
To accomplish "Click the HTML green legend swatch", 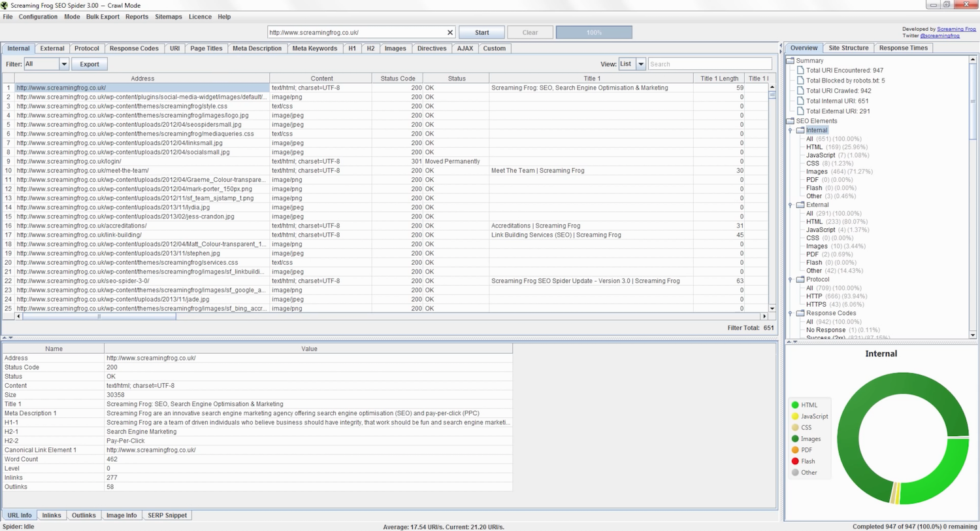I will point(794,405).
